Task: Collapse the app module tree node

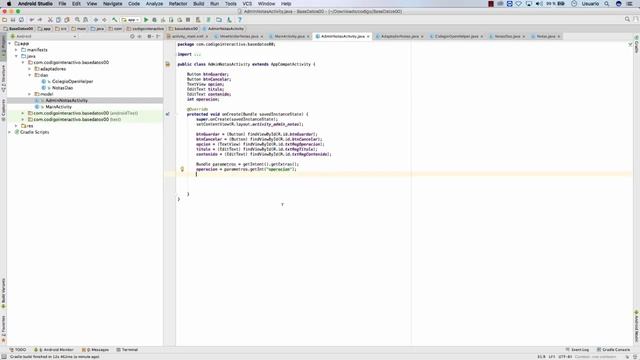Action: click(10, 43)
